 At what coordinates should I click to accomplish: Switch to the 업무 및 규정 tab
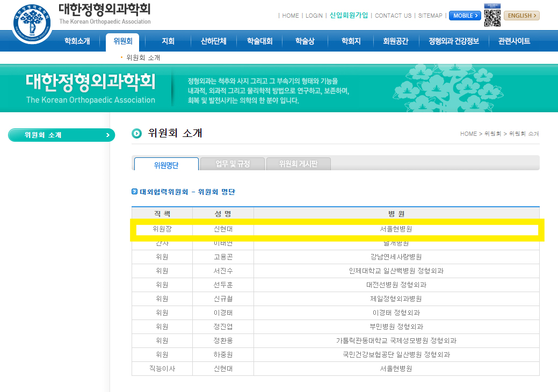click(x=233, y=164)
